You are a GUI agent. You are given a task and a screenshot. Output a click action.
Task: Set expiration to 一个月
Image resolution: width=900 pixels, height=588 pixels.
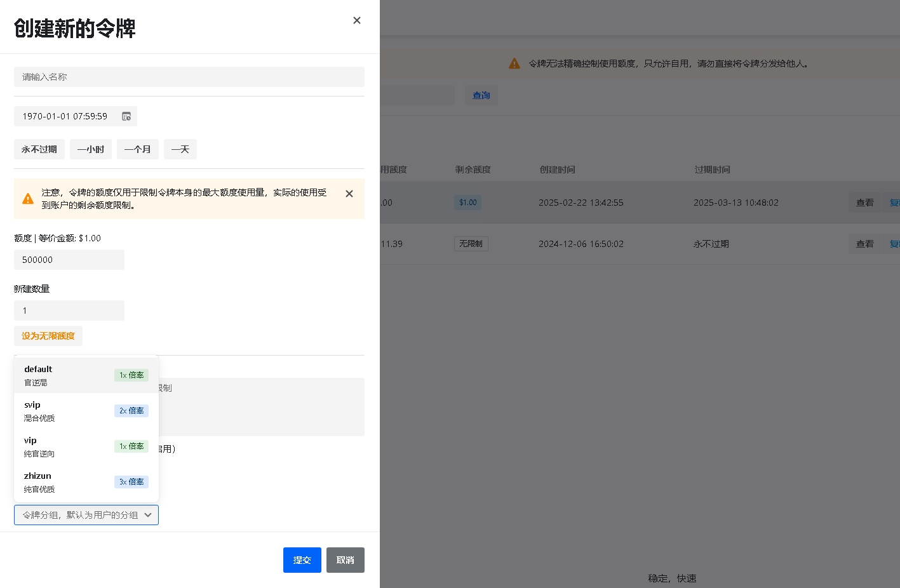point(138,149)
